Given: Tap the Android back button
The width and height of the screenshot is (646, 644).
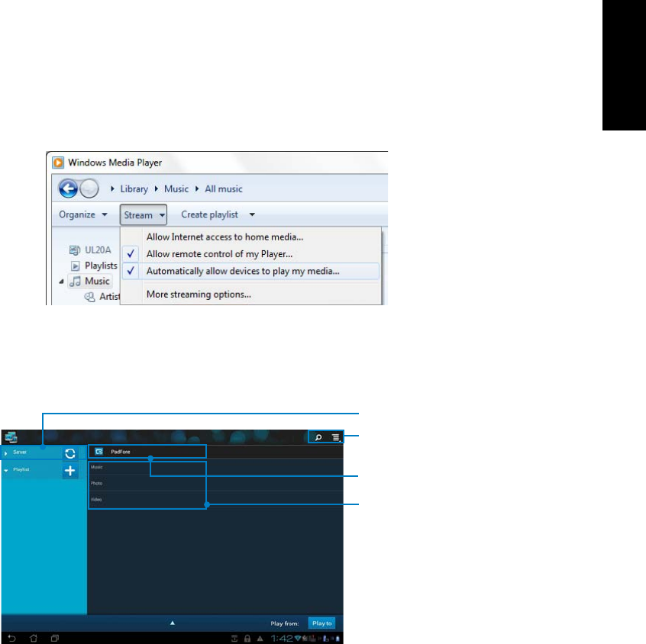Looking at the screenshot, I should tap(11, 638).
